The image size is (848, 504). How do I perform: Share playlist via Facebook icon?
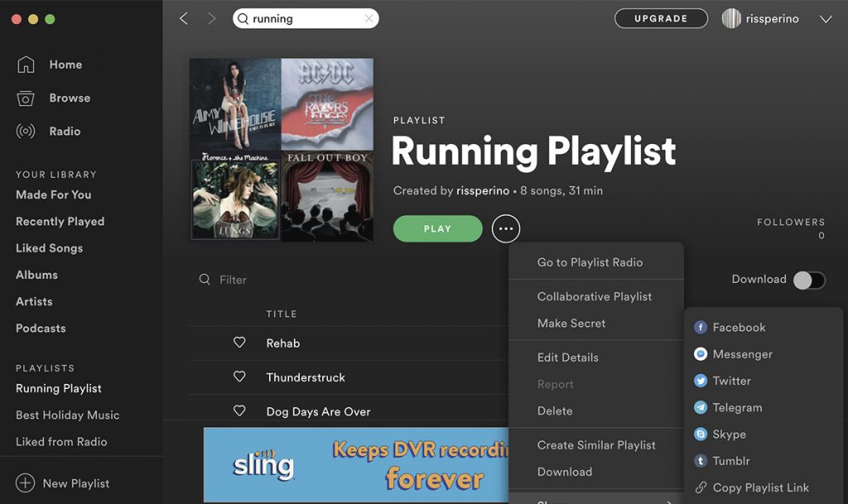701,328
